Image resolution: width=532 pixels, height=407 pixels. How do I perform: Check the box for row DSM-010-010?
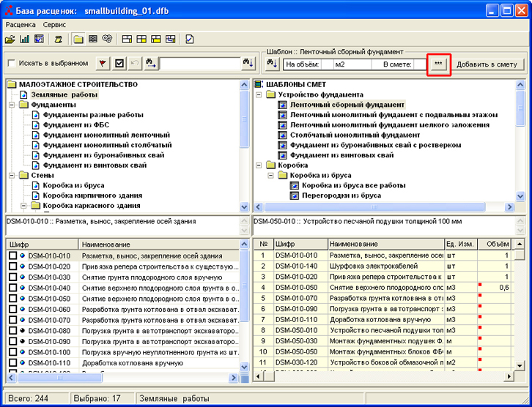[12, 255]
